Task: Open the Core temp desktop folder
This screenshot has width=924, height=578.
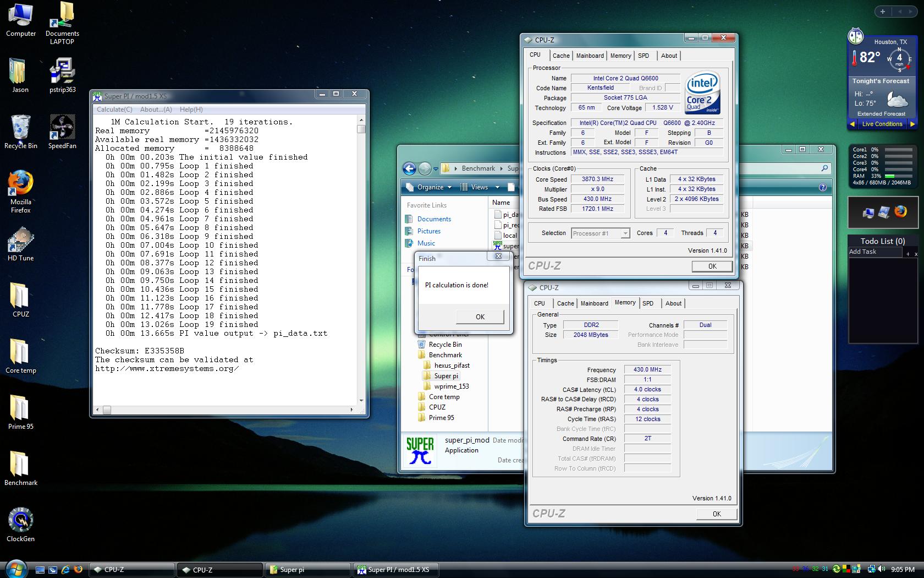Action: 20,356
